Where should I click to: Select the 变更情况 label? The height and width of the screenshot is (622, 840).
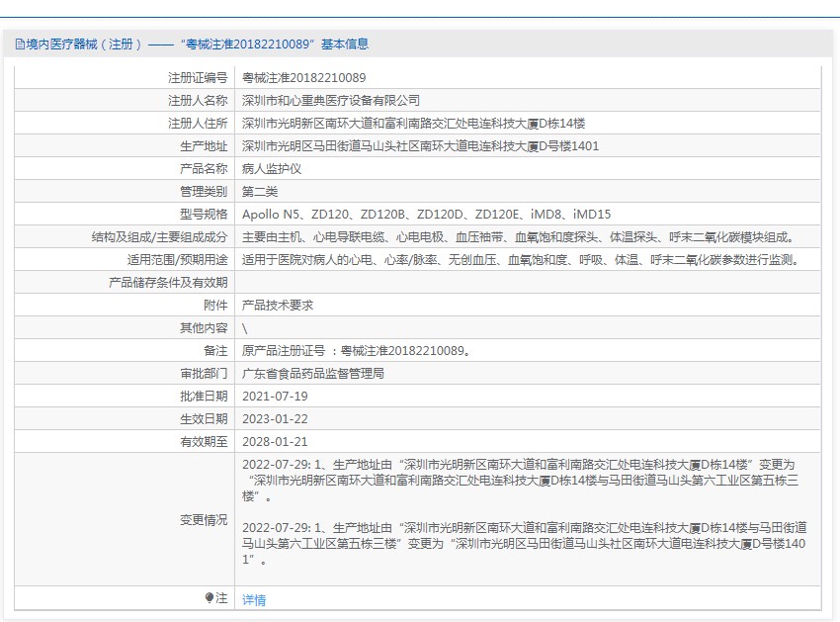[204, 519]
